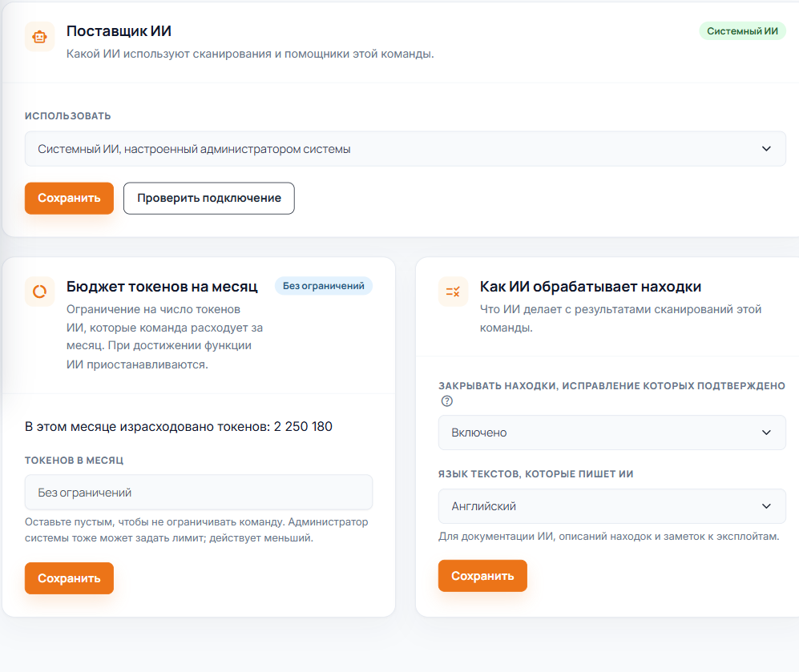
Task: Click the ЗАКРЫВАТЬ НАХОДКИ label text
Action: 611,386
